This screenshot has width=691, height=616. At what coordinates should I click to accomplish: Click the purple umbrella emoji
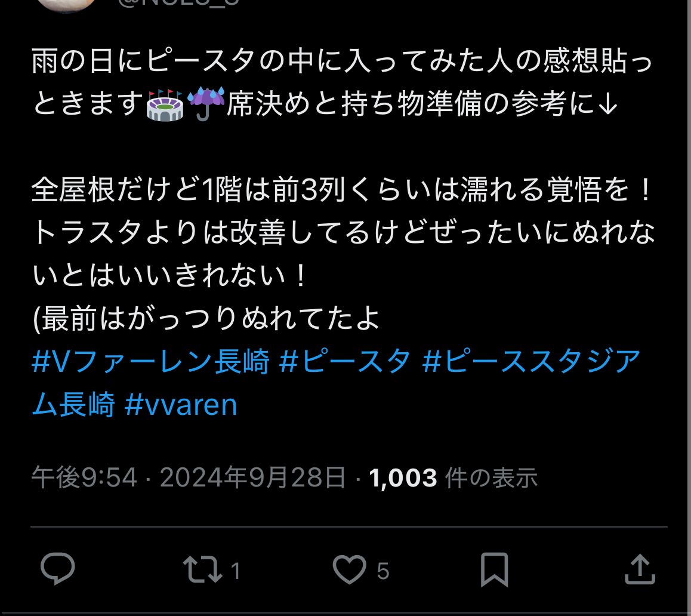(x=206, y=104)
